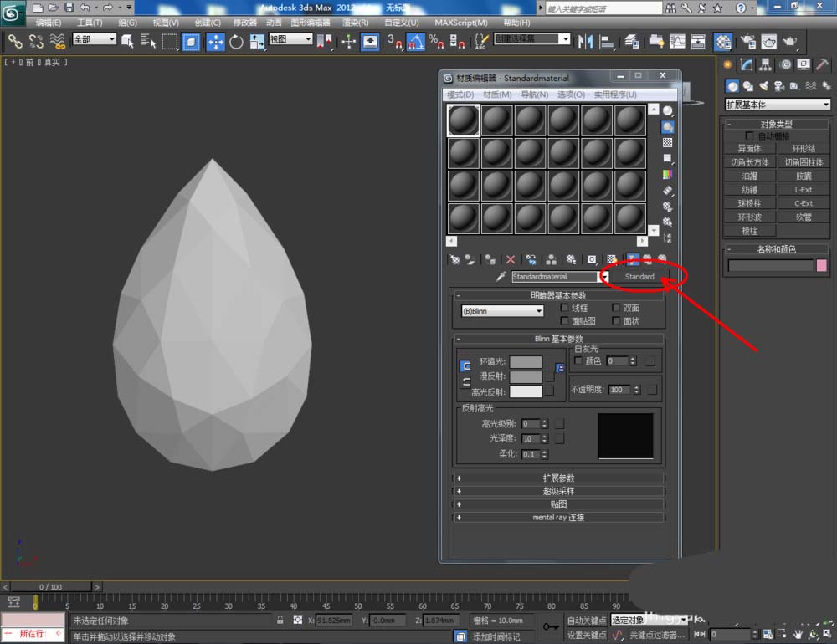
Task: Open the (B)Blinn shader dropdown
Action: coord(502,311)
